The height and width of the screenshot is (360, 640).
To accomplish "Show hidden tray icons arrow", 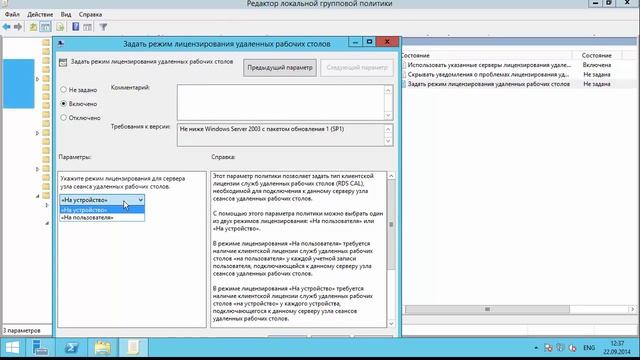I will [536, 348].
